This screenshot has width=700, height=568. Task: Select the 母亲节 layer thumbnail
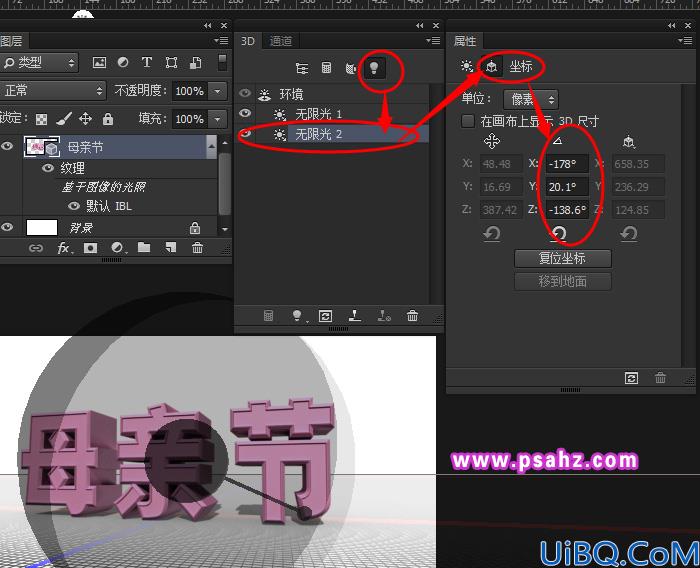tap(42, 147)
